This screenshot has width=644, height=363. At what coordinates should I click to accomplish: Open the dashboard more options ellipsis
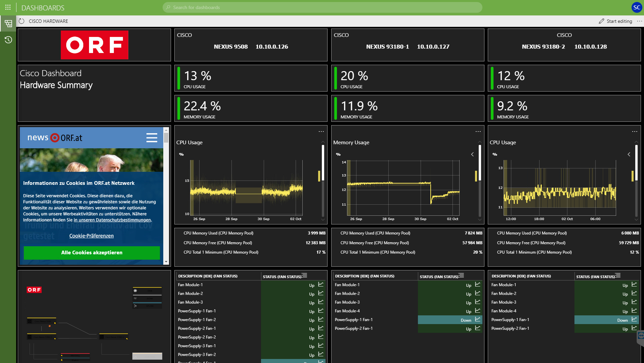coord(639,21)
